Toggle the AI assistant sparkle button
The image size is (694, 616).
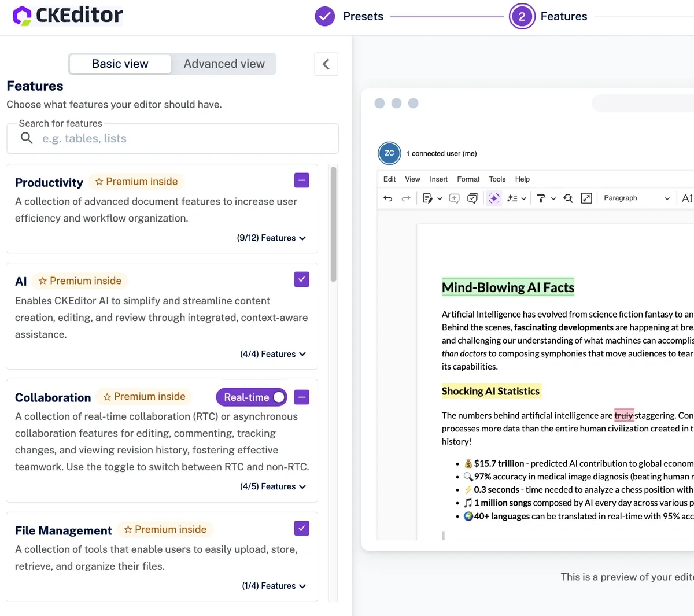click(x=494, y=198)
